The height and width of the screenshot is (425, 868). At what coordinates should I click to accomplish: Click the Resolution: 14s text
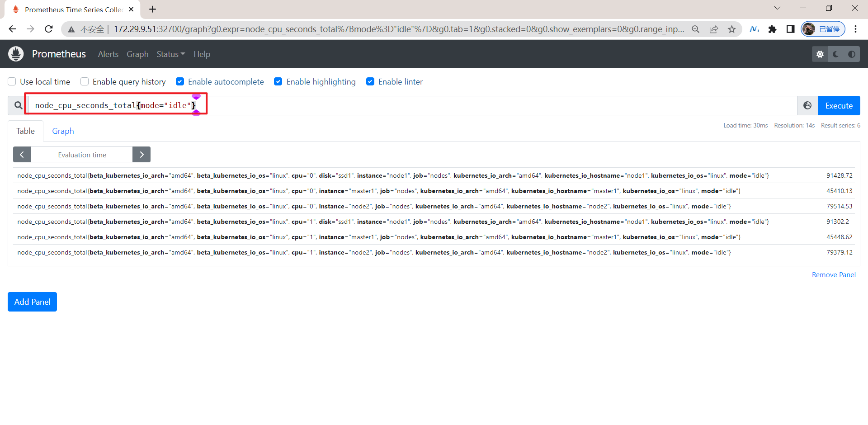pyautogui.click(x=794, y=125)
